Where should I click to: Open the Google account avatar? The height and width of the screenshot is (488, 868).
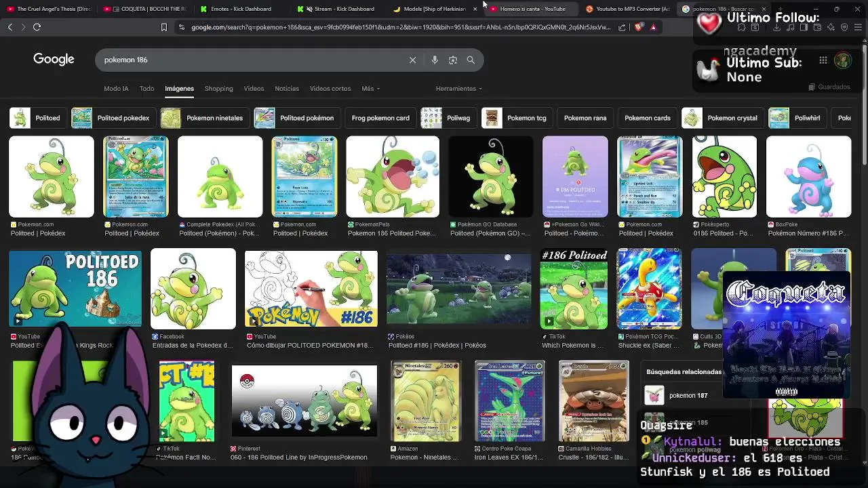843,60
